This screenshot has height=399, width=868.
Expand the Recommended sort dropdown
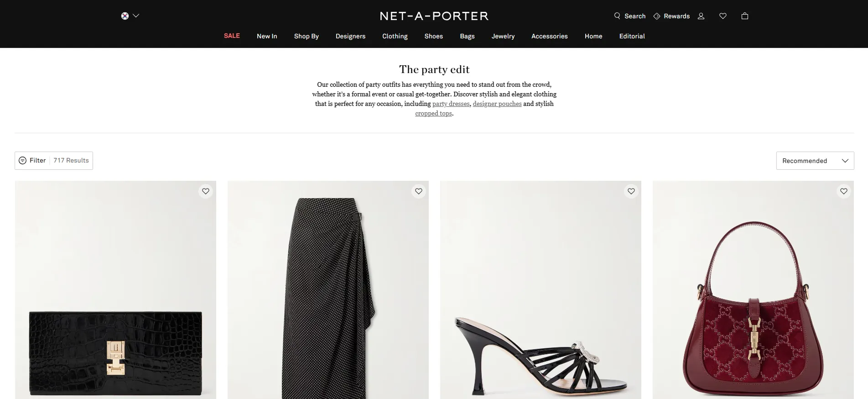coord(815,161)
